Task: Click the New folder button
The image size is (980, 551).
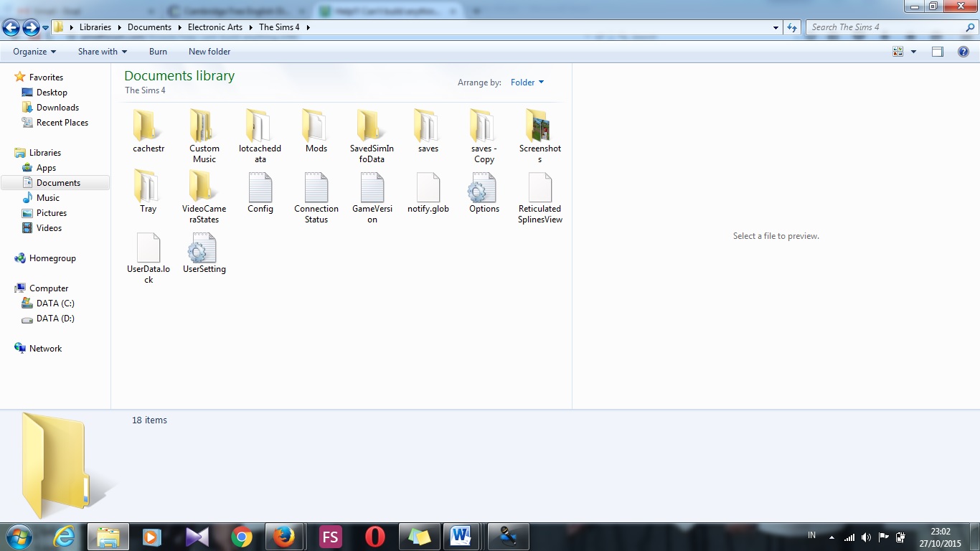Action: [x=209, y=52]
